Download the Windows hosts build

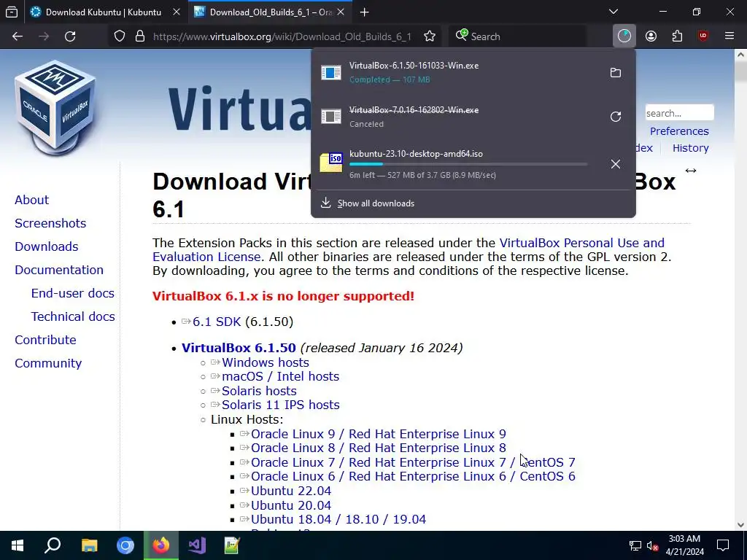click(266, 362)
